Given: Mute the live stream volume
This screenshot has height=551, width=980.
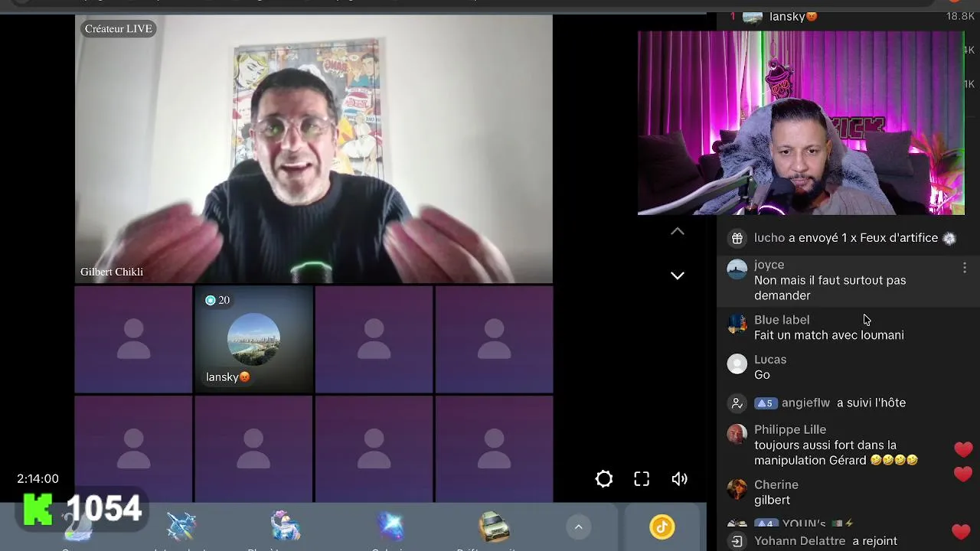Looking at the screenshot, I should click(x=679, y=479).
